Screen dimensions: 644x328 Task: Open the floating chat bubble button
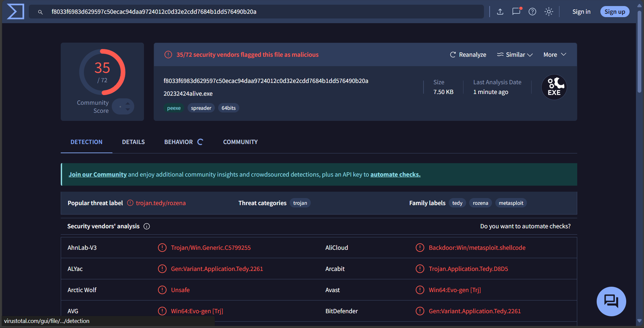(611, 301)
